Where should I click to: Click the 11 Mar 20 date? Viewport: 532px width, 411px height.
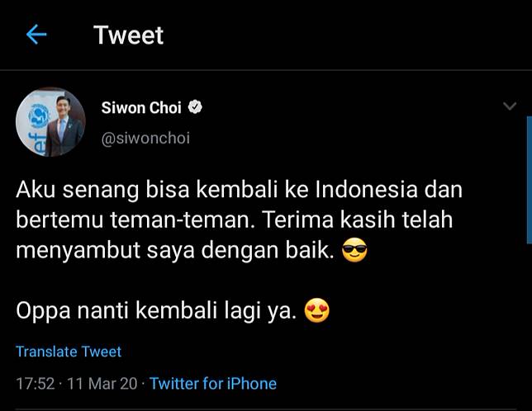tap(102, 384)
